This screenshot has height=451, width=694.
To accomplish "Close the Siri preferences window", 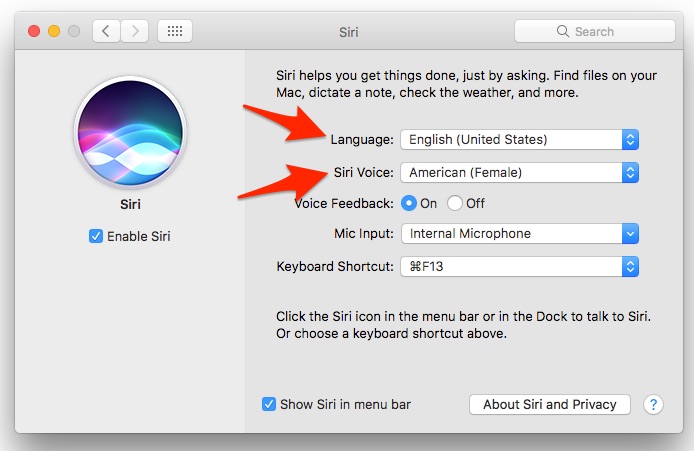I will (33, 31).
